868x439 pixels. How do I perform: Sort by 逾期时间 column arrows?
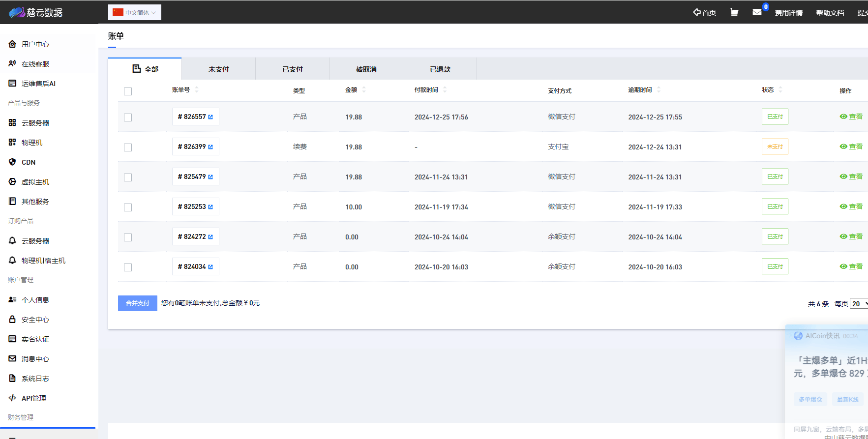pyautogui.click(x=658, y=90)
